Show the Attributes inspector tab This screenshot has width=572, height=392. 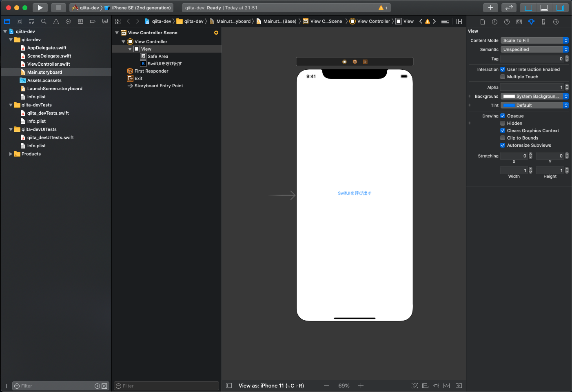tap(531, 22)
